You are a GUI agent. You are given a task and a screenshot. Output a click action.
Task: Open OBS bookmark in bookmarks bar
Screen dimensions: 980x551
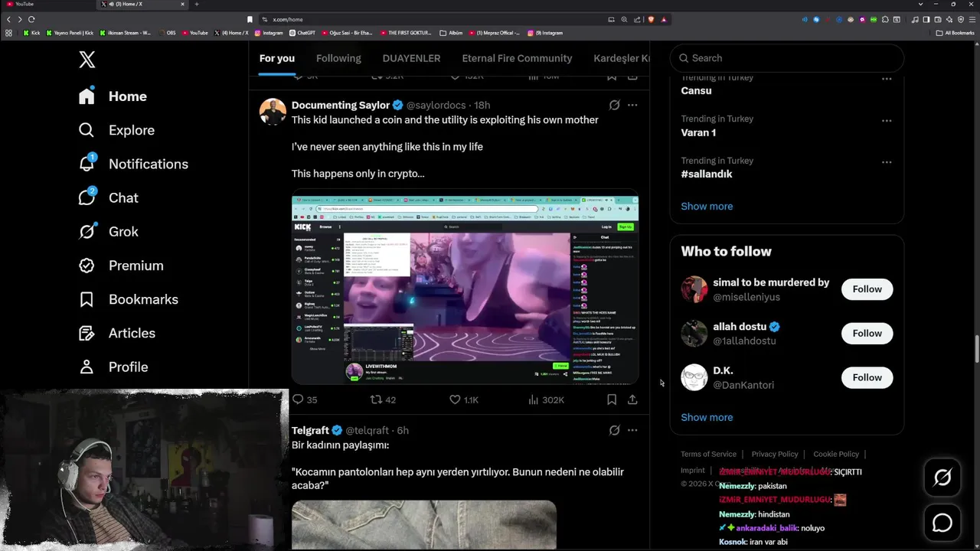coord(168,33)
